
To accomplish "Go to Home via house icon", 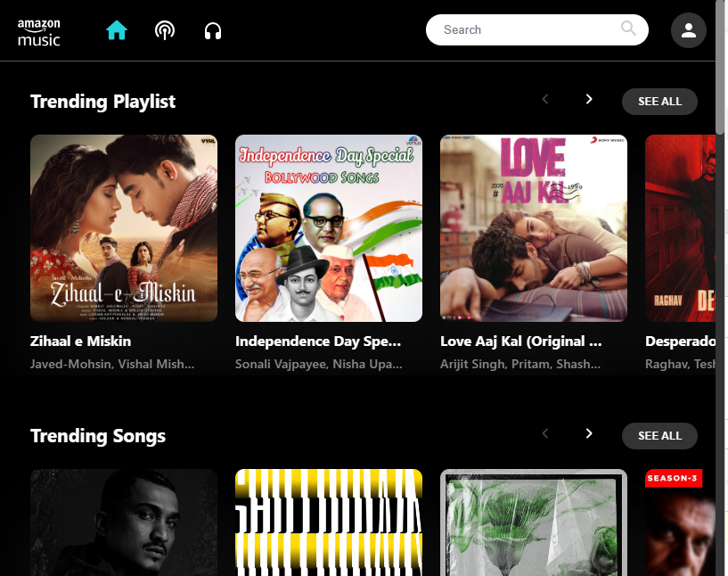I will pos(117,30).
